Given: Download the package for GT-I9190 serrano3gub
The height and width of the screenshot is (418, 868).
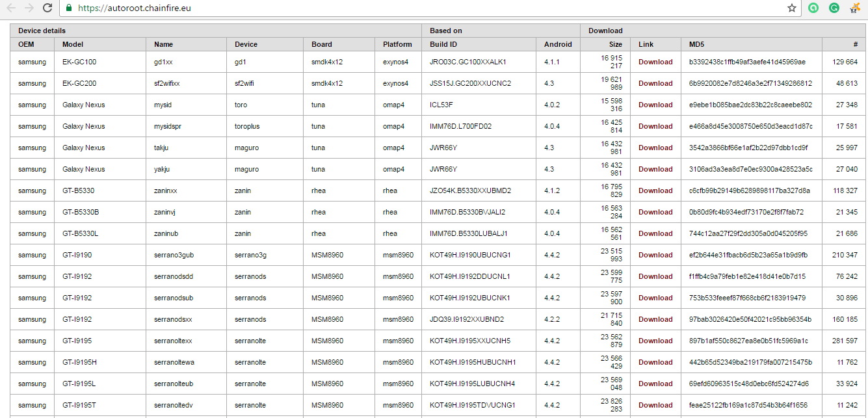Looking at the screenshot, I should click(655, 255).
